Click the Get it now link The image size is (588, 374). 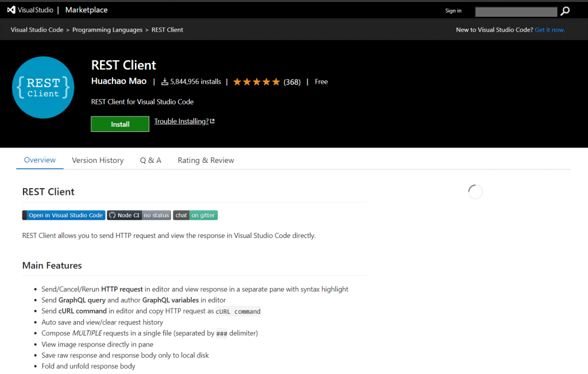(x=550, y=30)
